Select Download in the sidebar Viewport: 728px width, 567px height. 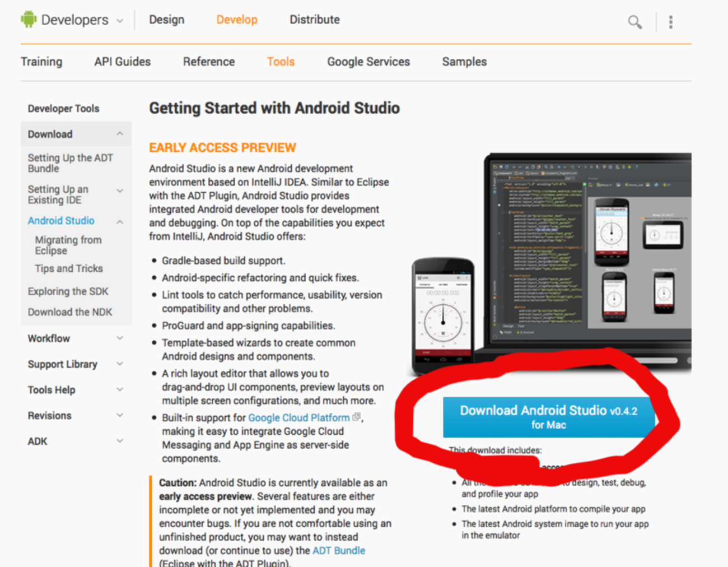[x=50, y=134]
